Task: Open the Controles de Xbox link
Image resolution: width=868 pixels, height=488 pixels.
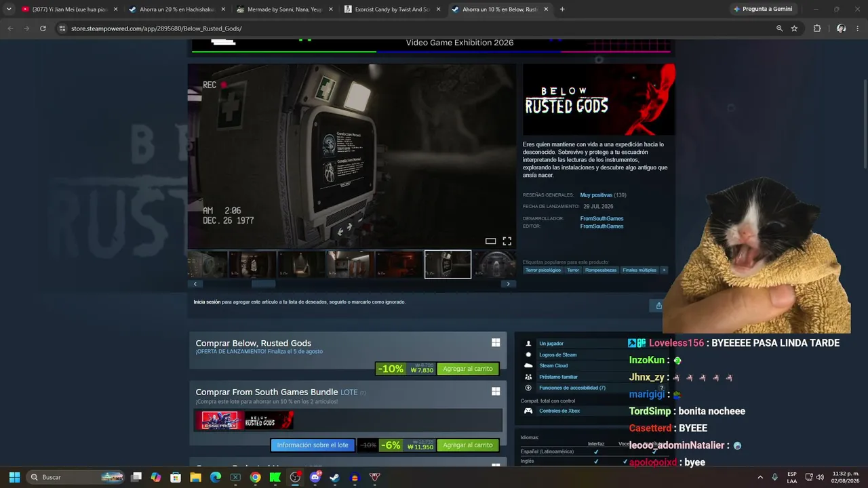Action: click(x=559, y=411)
